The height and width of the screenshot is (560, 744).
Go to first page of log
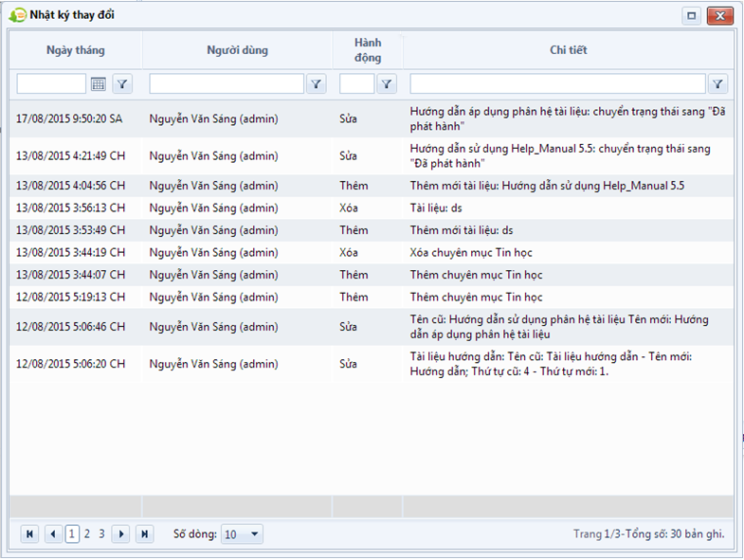coord(30,534)
